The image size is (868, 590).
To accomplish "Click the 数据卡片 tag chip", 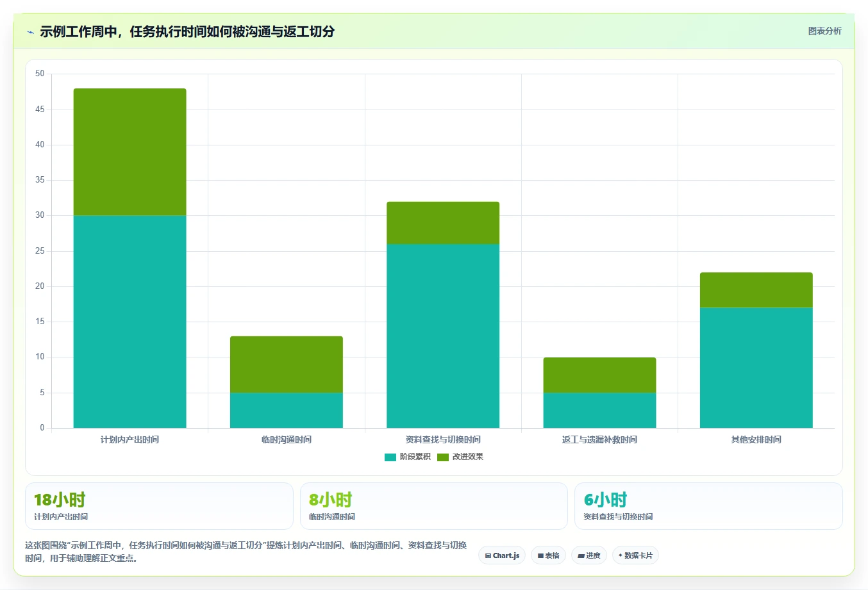I will [635, 555].
